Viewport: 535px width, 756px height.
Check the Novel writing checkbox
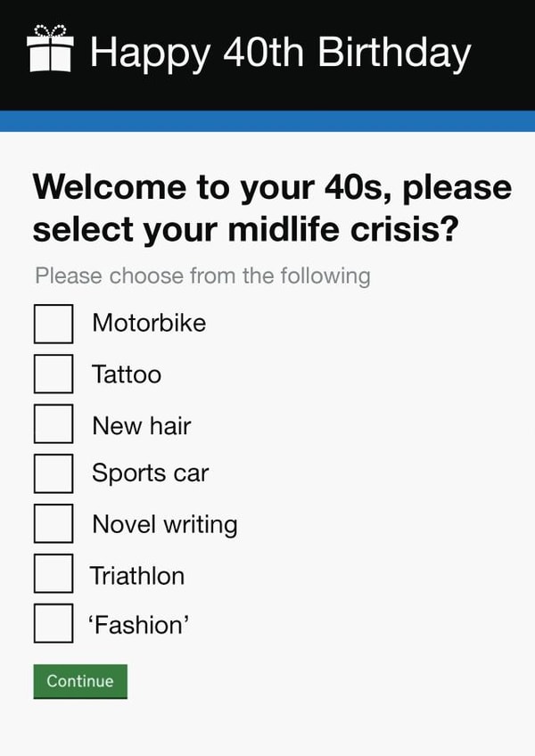pos(53,524)
